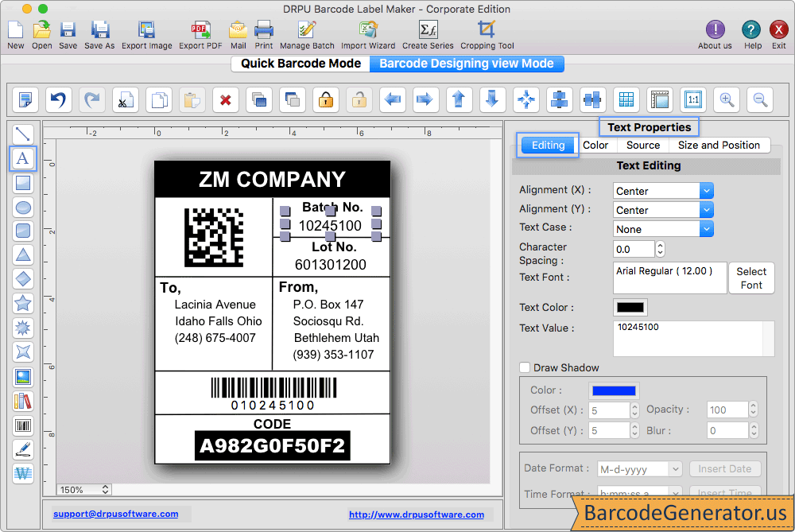This screenshot has width=795, height=532.
Task: Select the Text tool (A)
Action: [23, 158]
